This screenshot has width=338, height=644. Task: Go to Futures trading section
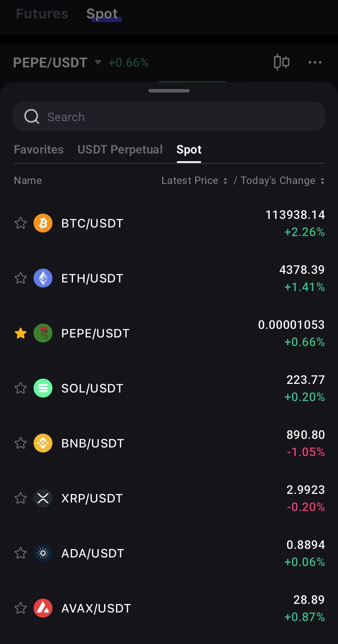click(42, 14)
